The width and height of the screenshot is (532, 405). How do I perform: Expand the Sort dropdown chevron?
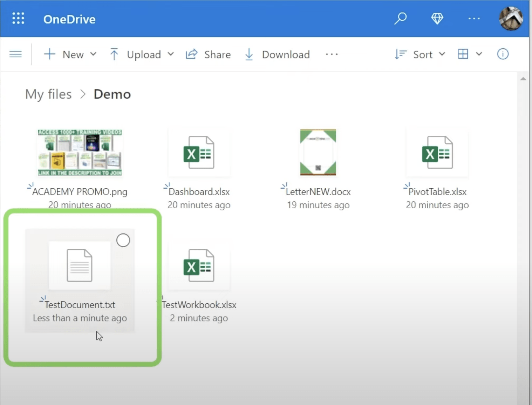click(442, 54)
